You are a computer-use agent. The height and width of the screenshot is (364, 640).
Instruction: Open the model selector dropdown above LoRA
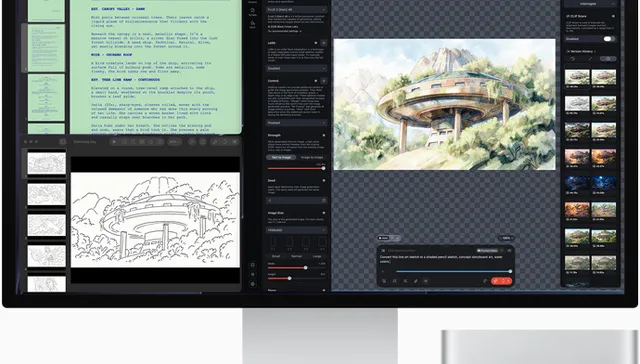point(296,9)
